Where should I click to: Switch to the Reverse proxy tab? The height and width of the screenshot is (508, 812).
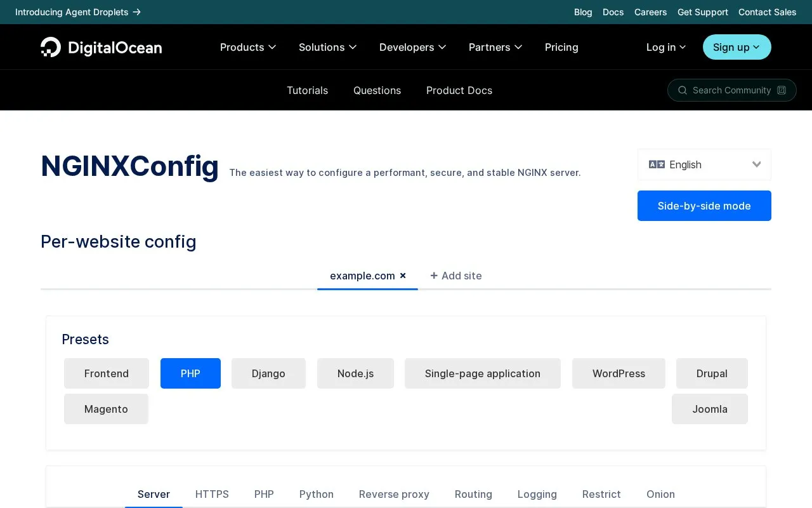pyautogui.click(x=394, y=494)
